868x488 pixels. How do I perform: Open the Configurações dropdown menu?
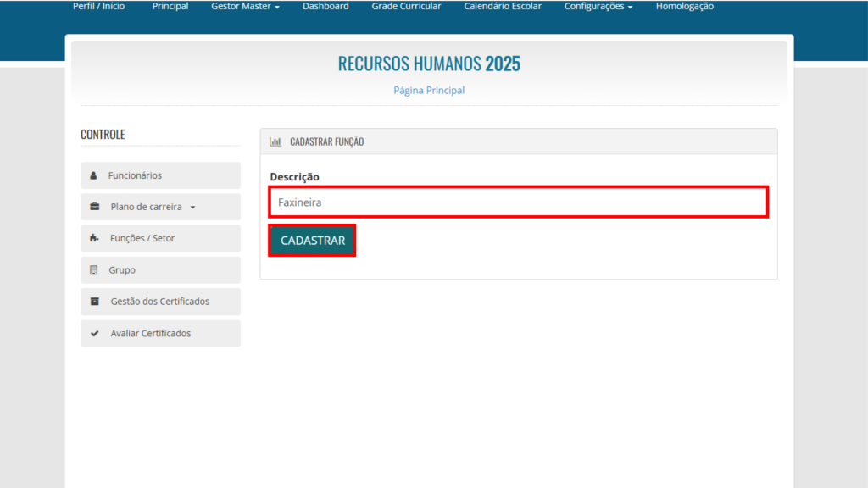click(598, 6)
